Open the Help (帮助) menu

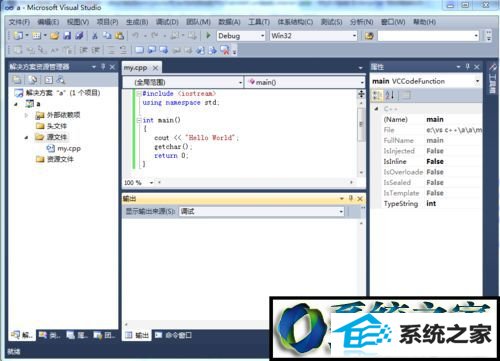click(424, 22)
